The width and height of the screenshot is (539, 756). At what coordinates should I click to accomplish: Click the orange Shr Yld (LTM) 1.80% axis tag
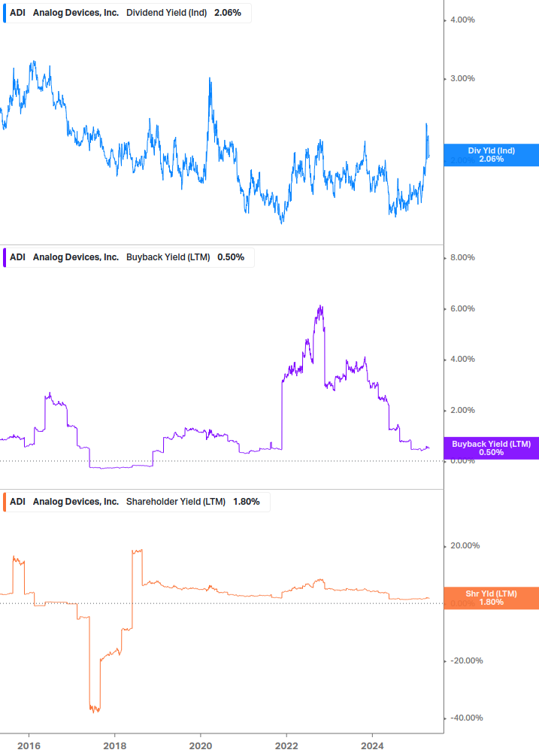492,598
